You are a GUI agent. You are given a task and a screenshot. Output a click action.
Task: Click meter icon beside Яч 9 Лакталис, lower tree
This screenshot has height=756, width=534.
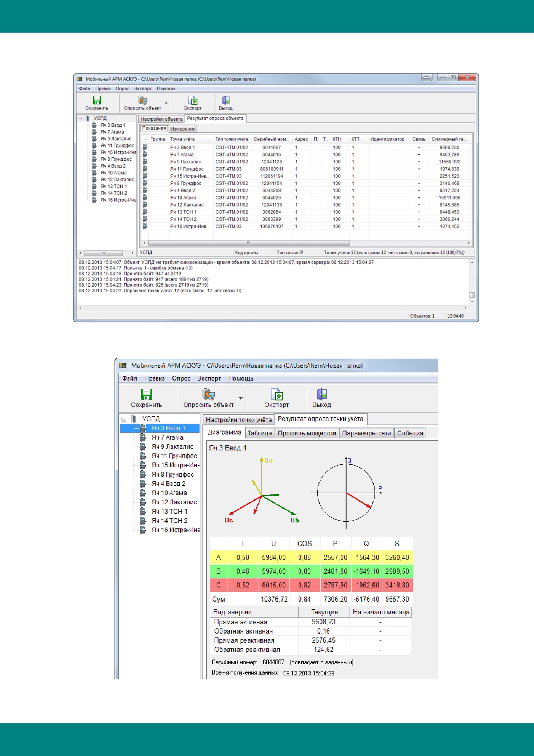click(x=143, y=447)
